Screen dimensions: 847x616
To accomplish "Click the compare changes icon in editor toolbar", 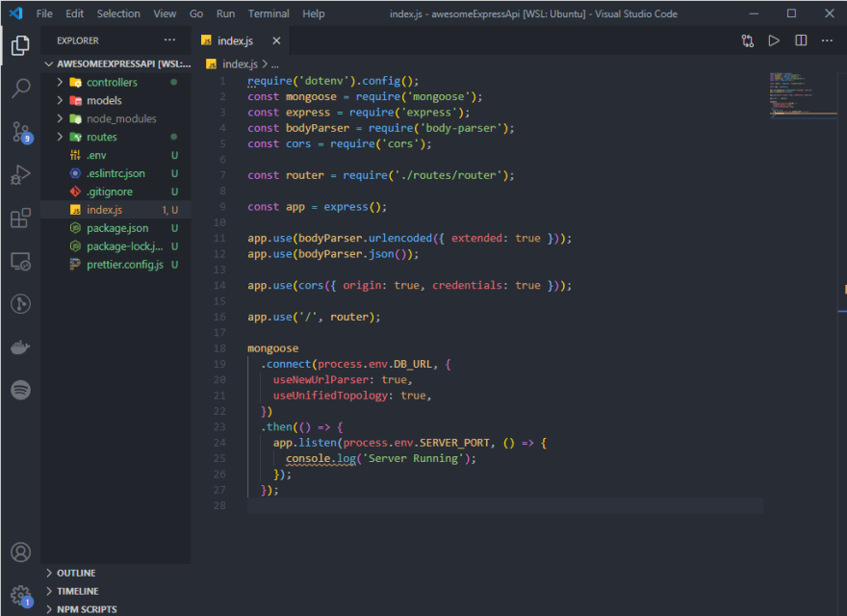I will pyautogui.click(x=748, y=40).
